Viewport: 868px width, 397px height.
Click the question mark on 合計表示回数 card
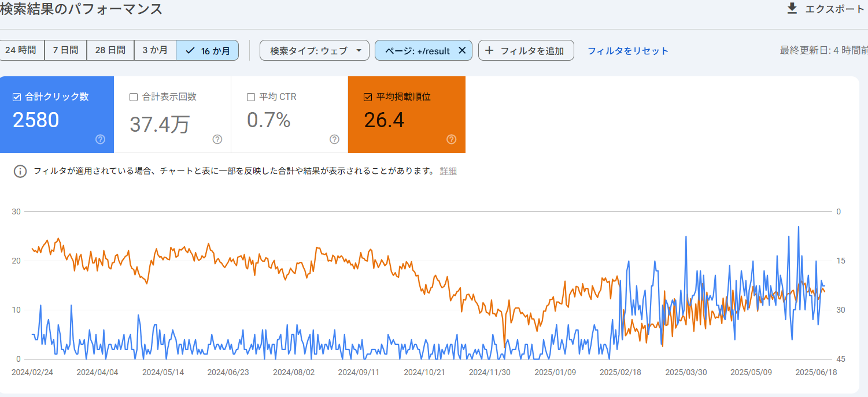[x=217, y=139]
